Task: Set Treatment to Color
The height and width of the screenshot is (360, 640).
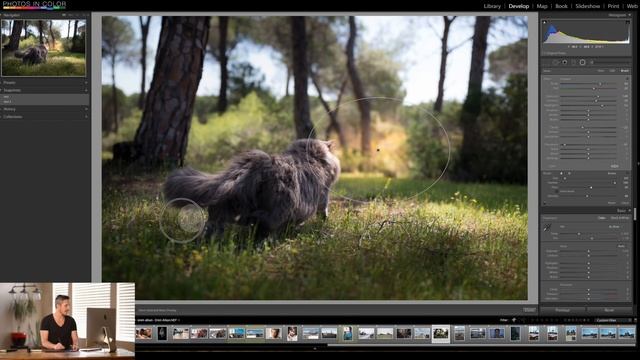Action: pos(602,218)
